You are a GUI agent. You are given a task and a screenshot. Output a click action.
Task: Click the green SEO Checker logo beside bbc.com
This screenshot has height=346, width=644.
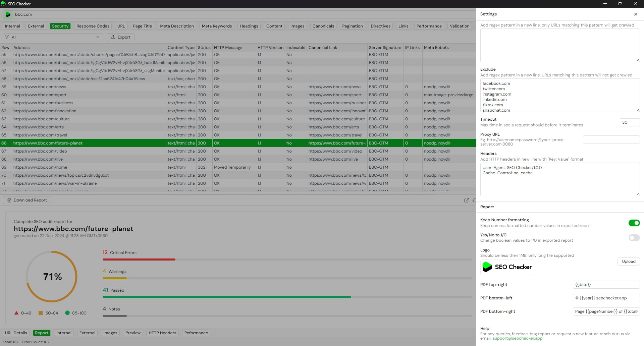tap(8, 14)
